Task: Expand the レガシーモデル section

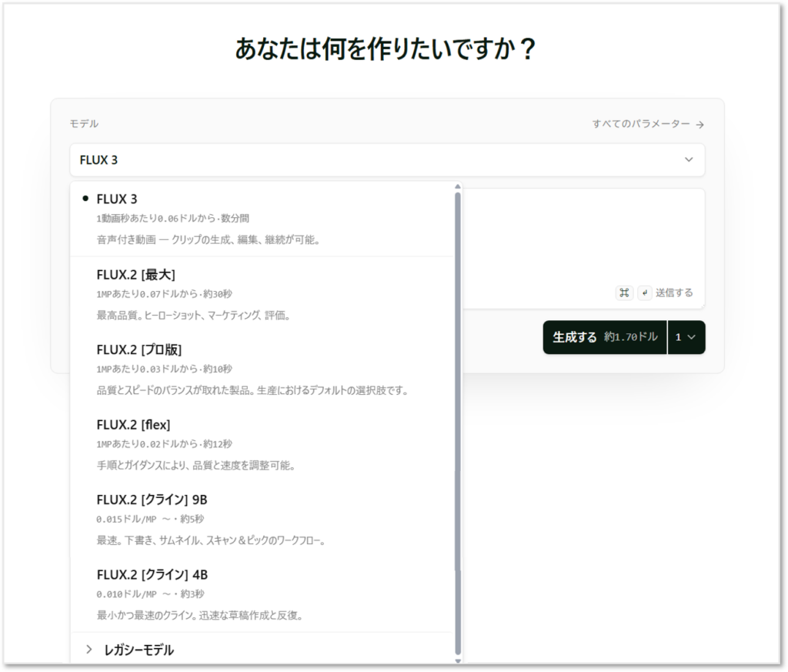Action: click(262, 650)
